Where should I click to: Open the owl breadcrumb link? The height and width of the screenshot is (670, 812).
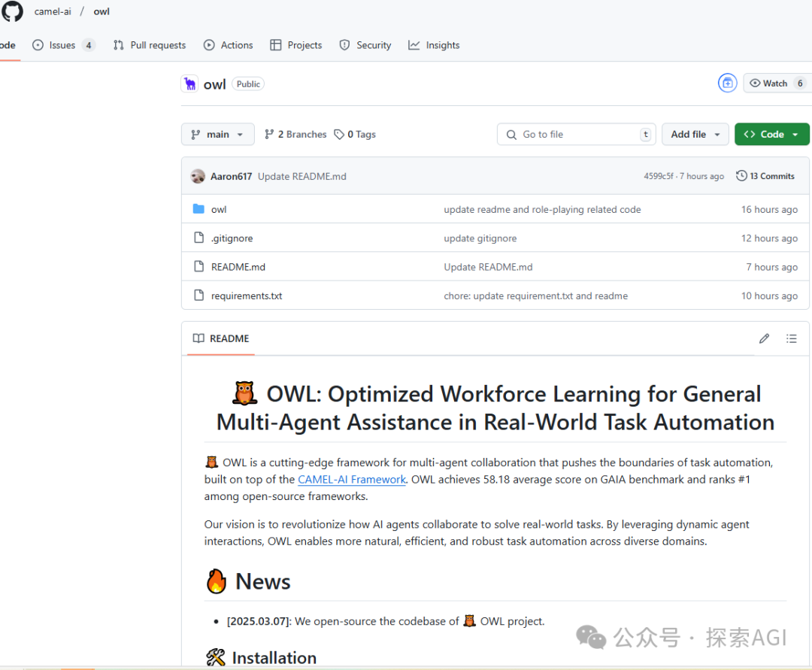click(x=101, y=11)
